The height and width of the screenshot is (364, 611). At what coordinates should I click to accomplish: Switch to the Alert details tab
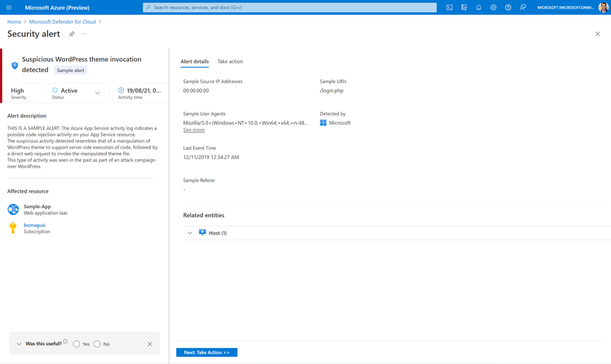pos(194,62)
